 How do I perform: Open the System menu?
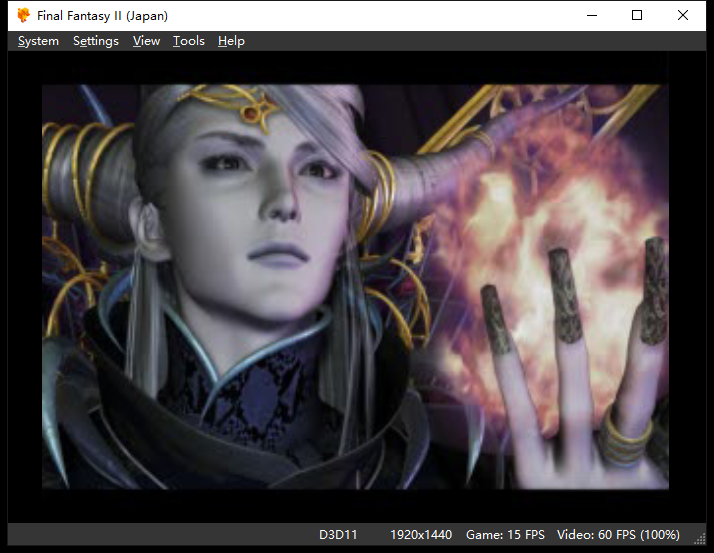[x=38, y=41]
